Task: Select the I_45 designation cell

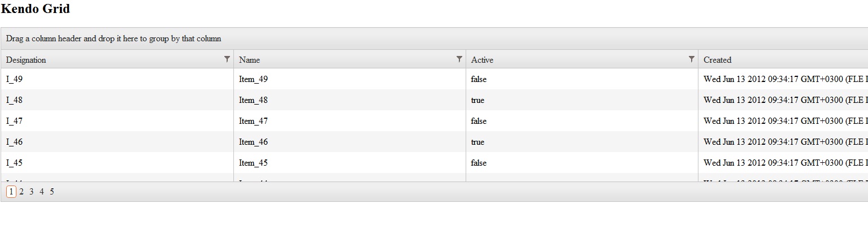Action: click(15, 163)
